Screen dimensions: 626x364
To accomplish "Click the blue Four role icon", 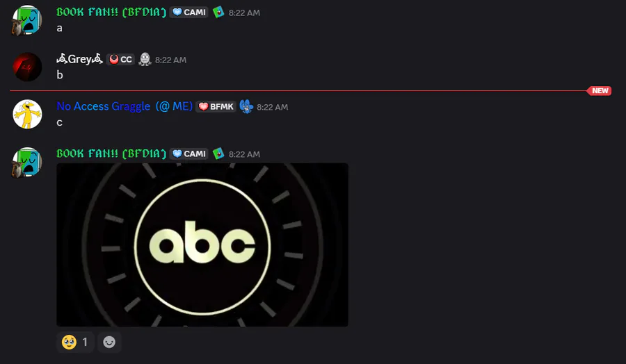I will tap(246, 106).
